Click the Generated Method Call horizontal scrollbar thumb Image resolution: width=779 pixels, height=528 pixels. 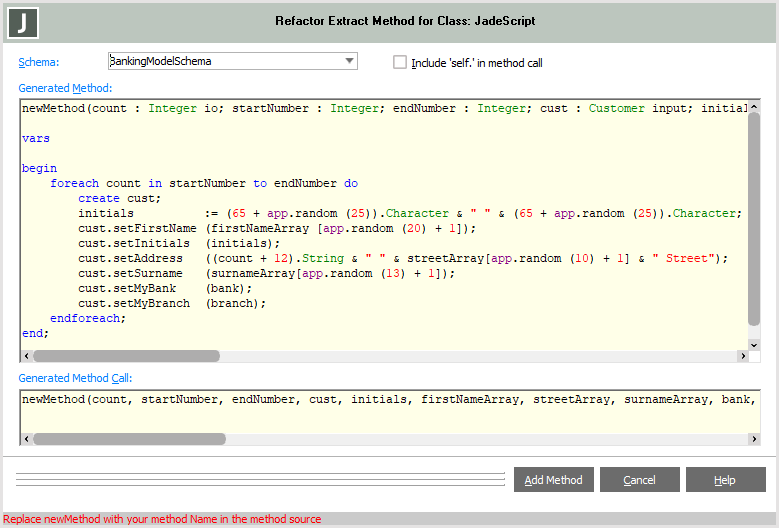point(126,438)
